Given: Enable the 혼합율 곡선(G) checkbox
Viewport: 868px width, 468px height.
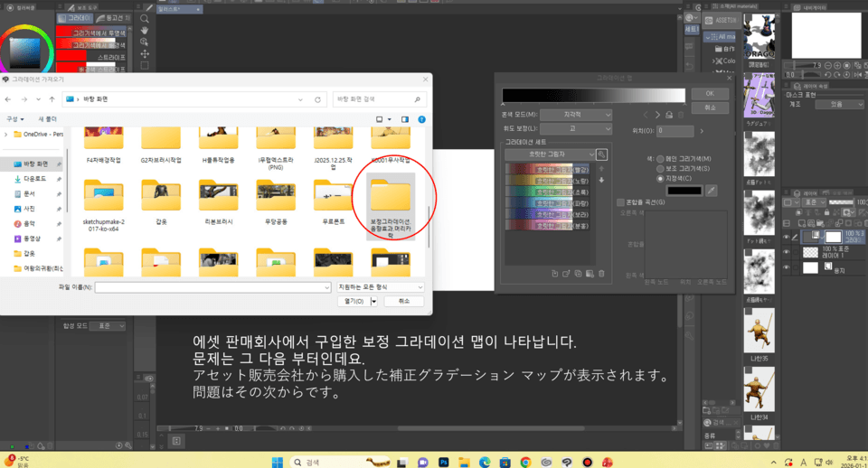Looking at the screenshot, I should pos(620,202).
